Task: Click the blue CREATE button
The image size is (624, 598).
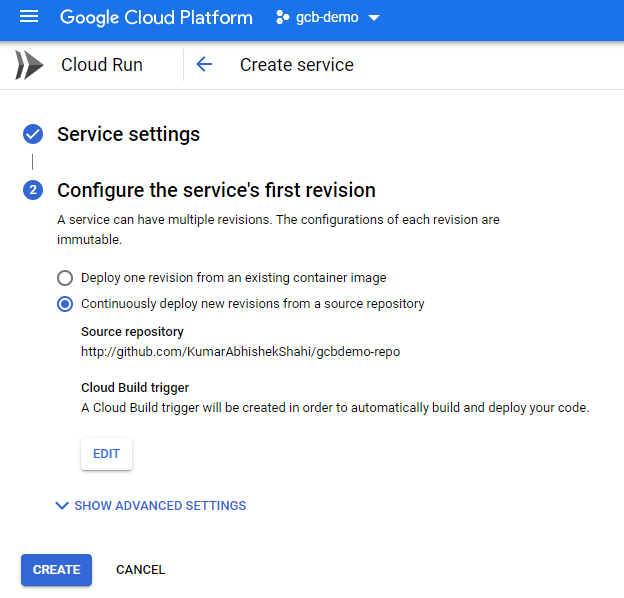Action: (x=56, y=570)
